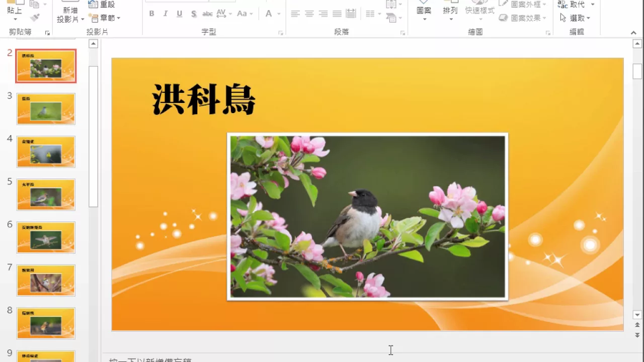Expand the 段落 paragraph dialog launcher
Image resolution: width=644 pixels, height=362 pixels.
tap(403, 33)
